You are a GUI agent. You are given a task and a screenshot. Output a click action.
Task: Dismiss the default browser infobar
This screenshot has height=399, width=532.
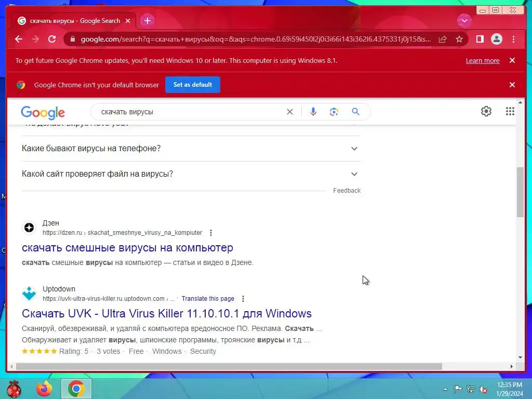point(512,85)
